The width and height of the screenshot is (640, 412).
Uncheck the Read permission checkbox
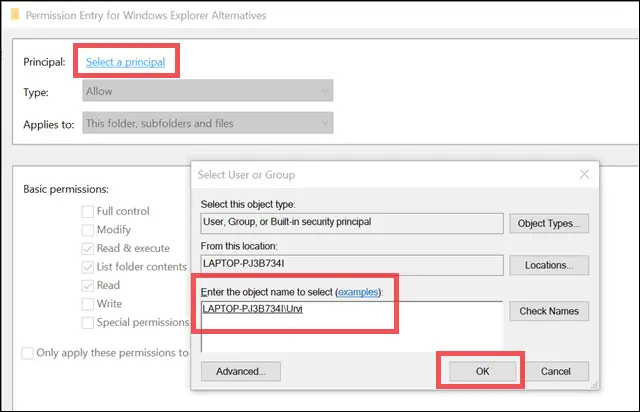pos(88,285)
